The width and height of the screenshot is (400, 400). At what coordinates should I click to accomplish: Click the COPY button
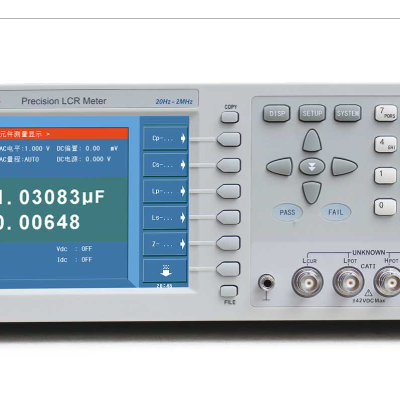[230, 117]
